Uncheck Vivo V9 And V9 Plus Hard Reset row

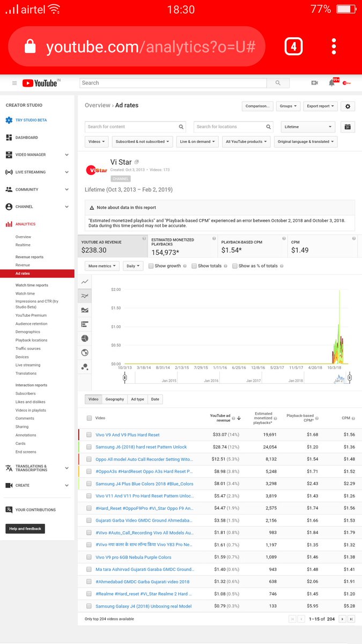89,435
